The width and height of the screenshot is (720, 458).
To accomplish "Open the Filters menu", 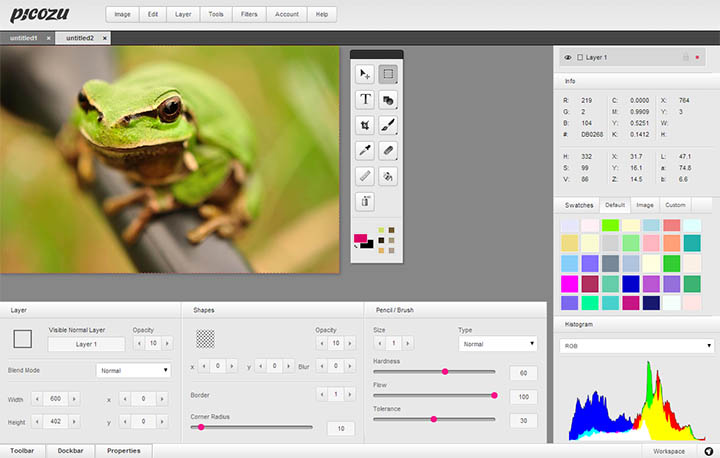I will pyautogui.click(x=249, y=14).
